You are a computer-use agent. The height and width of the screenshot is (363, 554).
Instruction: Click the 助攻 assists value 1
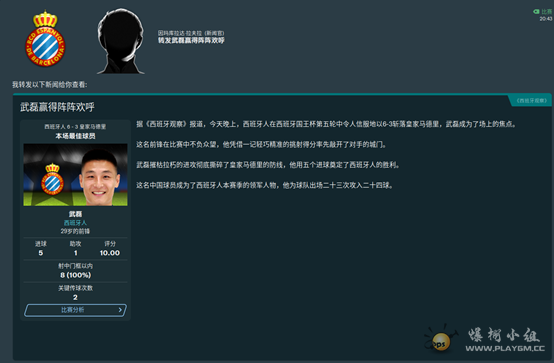click(75, 253)
